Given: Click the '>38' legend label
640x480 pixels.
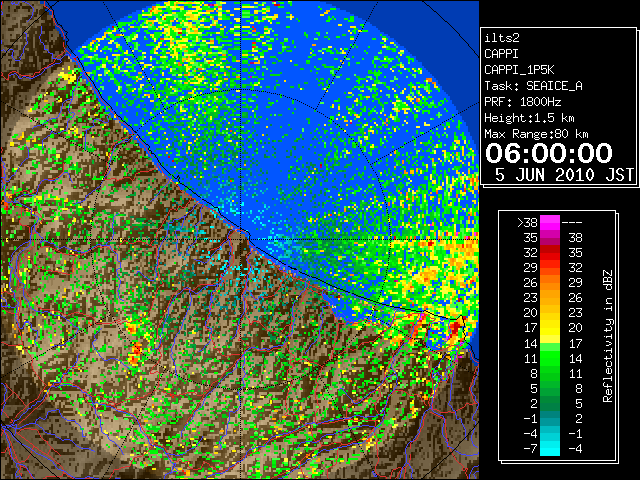Looking at the screenshot, I should pos(527,223).
